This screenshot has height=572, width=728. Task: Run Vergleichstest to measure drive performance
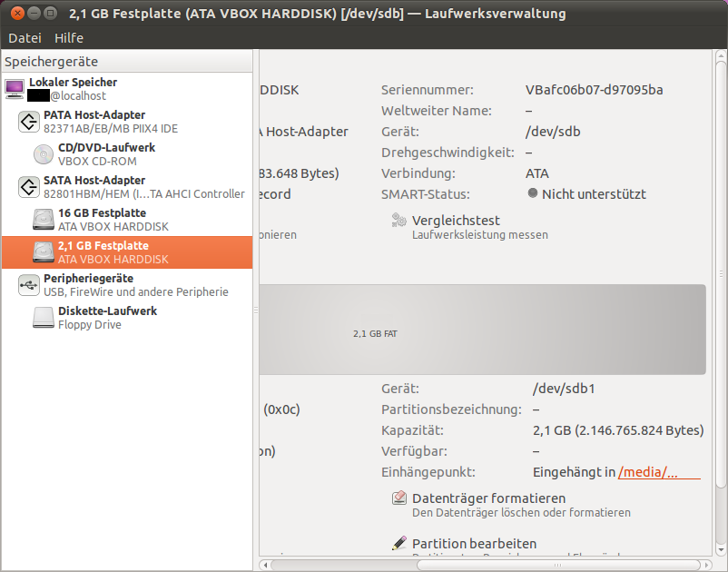[x=456, y=221]
